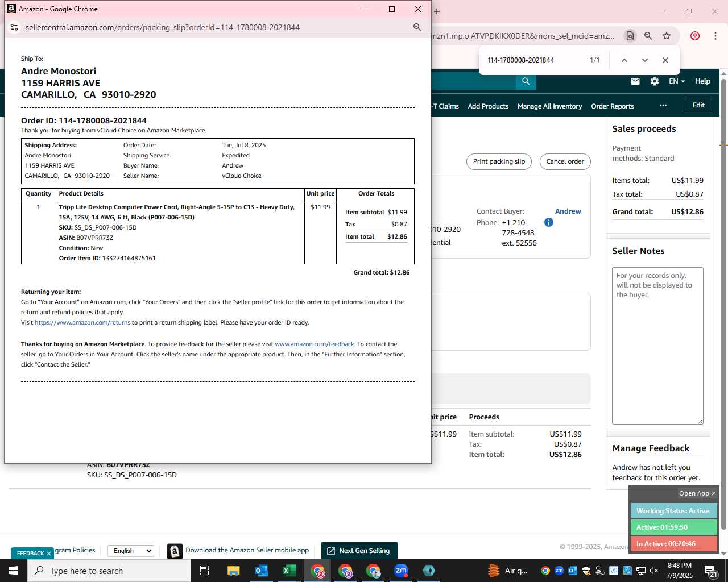This screenshot has height=582, width=728.
Task: Click the network icon in system tray
Action: tap(640, 571)
